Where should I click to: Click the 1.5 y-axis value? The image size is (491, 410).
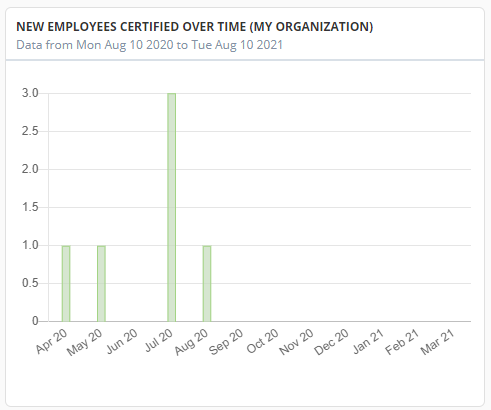[x=30, y=207]
